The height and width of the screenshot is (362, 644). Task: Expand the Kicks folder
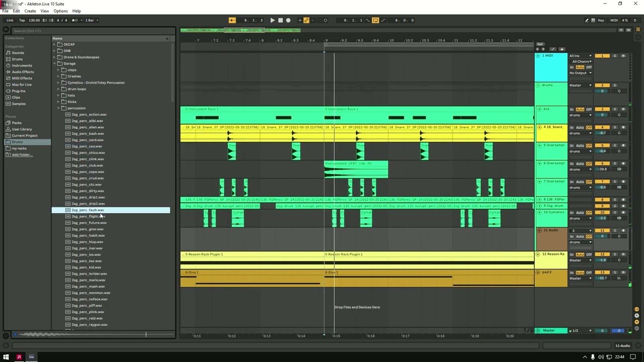tap(58, 102)
